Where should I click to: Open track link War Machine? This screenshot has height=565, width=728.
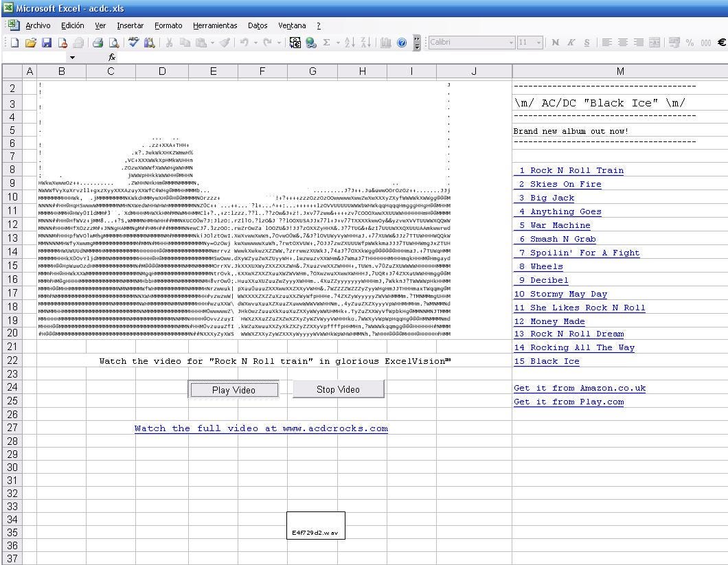552,225
